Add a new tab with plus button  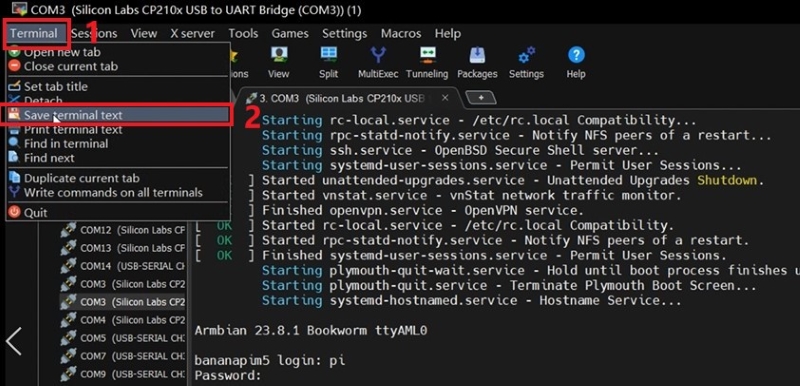481,98
